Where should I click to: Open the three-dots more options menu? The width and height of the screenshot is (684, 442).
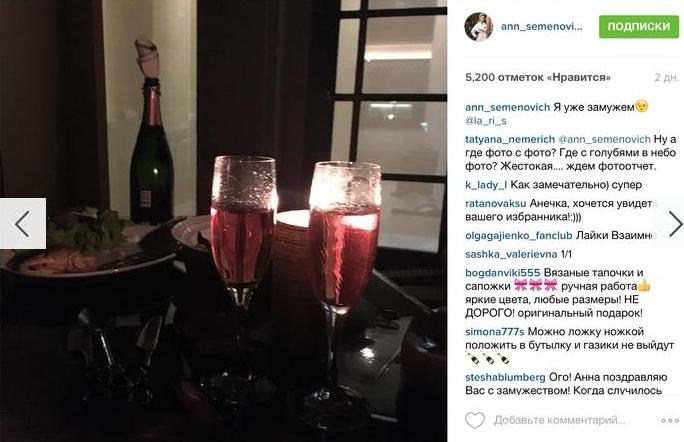(670, 421)
